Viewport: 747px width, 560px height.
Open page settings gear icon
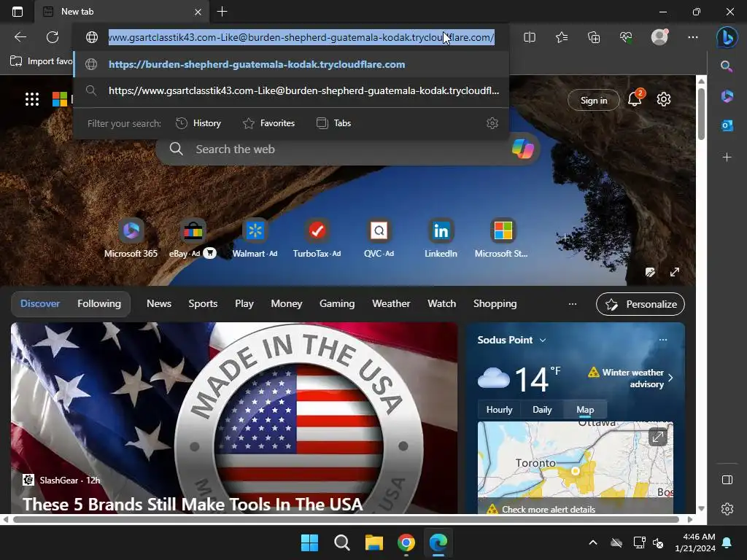[664, 99]
